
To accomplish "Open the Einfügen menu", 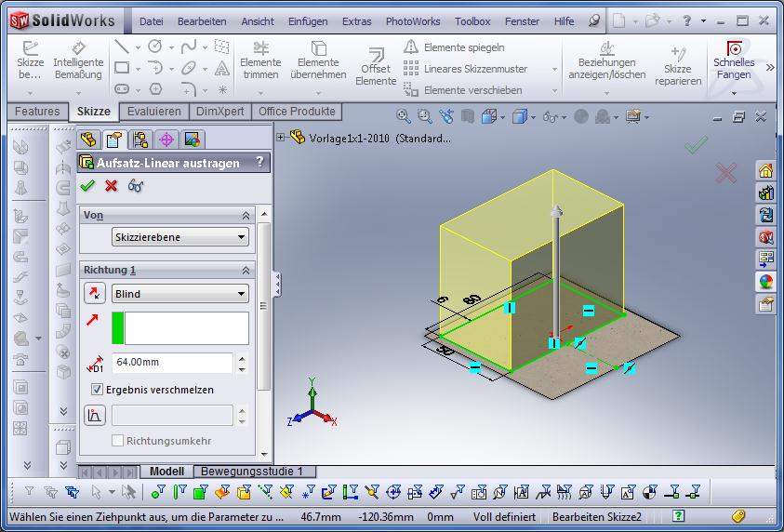I will [x=307, y=20].
